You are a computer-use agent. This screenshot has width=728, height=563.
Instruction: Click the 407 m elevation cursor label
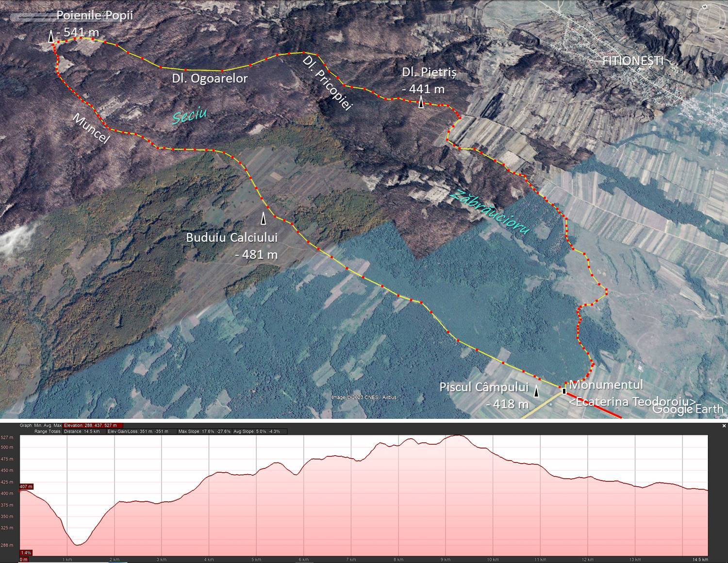click(x=26, y=486)
